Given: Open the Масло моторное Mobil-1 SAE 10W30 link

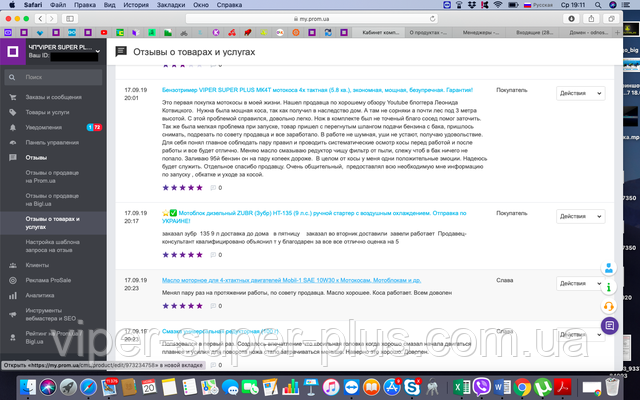Looking at the screenshot, I should pyautogui.click(x=291, y=280).
